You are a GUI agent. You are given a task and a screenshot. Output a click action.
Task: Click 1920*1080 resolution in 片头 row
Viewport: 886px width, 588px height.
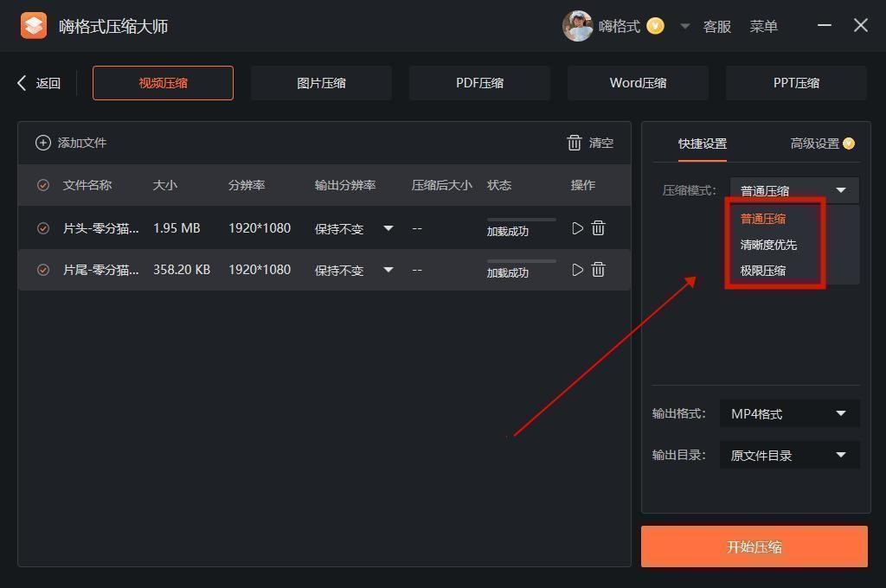tap(260, 228)
